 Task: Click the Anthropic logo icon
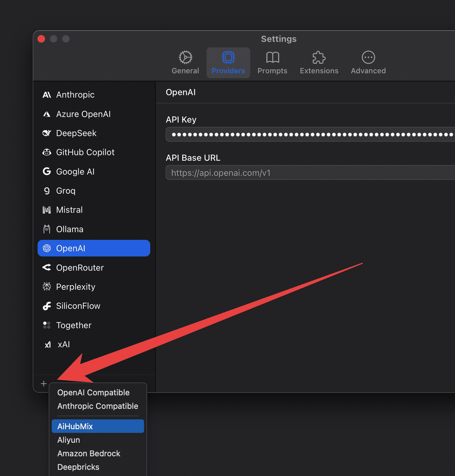pos(47,95)
